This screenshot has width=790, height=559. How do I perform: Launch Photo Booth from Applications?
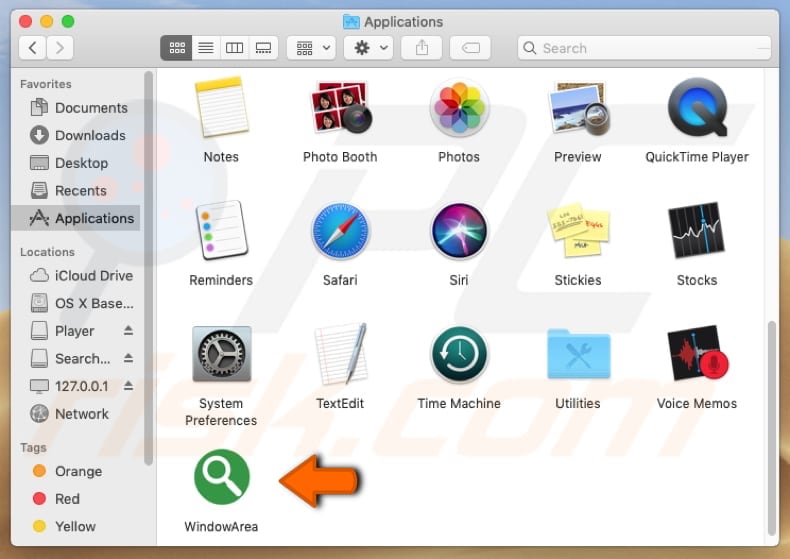(341, 107)
